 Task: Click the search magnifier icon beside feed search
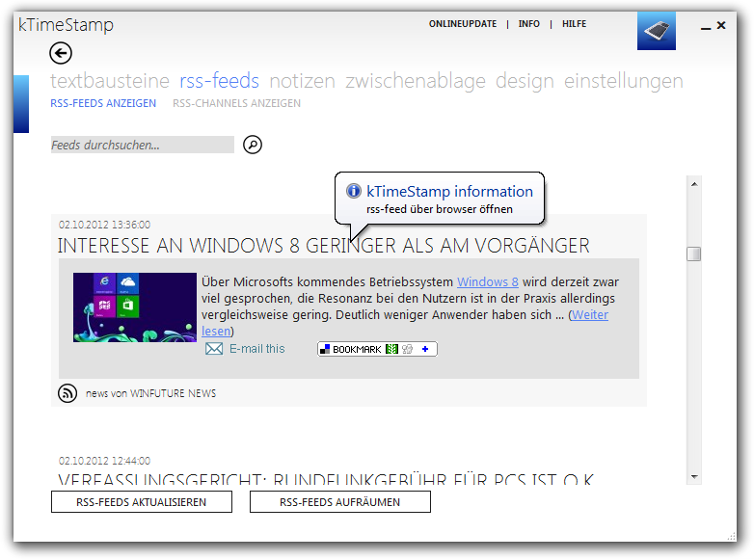253,145
